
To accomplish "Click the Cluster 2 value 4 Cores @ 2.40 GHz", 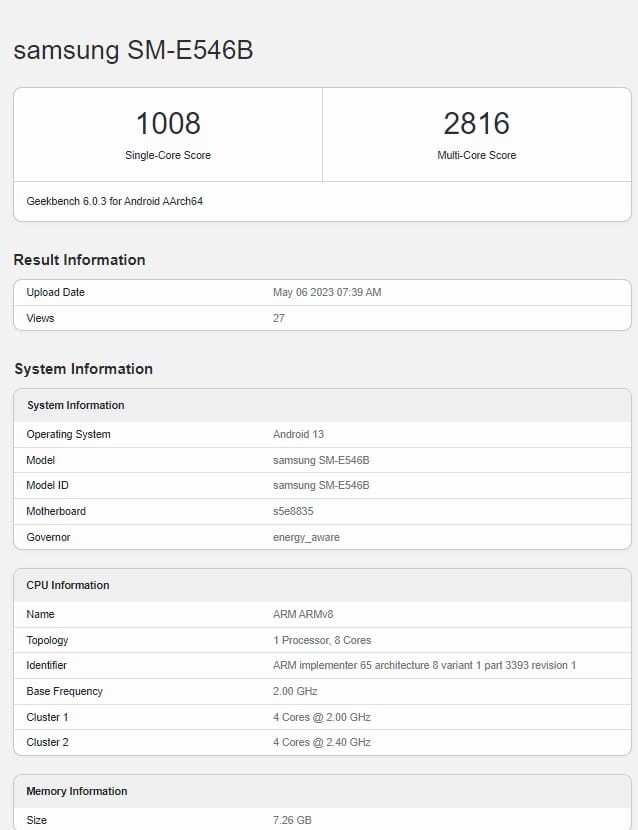I will [322, 742].
